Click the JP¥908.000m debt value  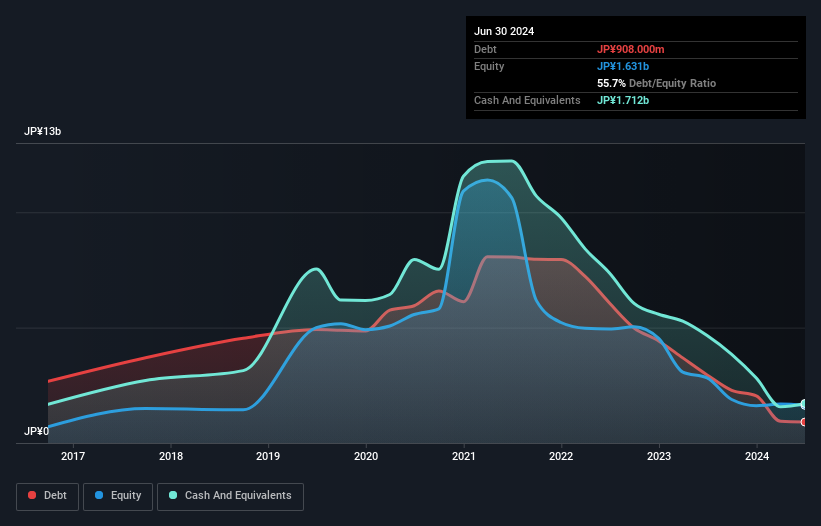coord(630,49)
